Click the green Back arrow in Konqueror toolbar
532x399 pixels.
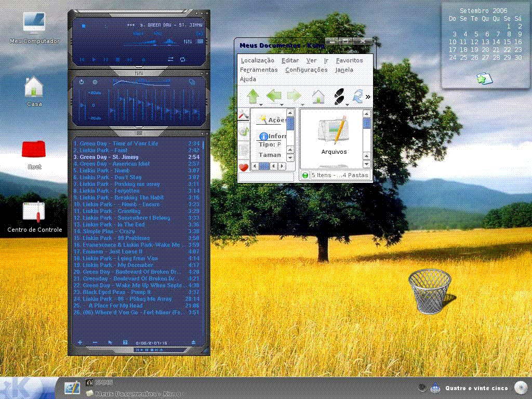click(x=274, y=96)
